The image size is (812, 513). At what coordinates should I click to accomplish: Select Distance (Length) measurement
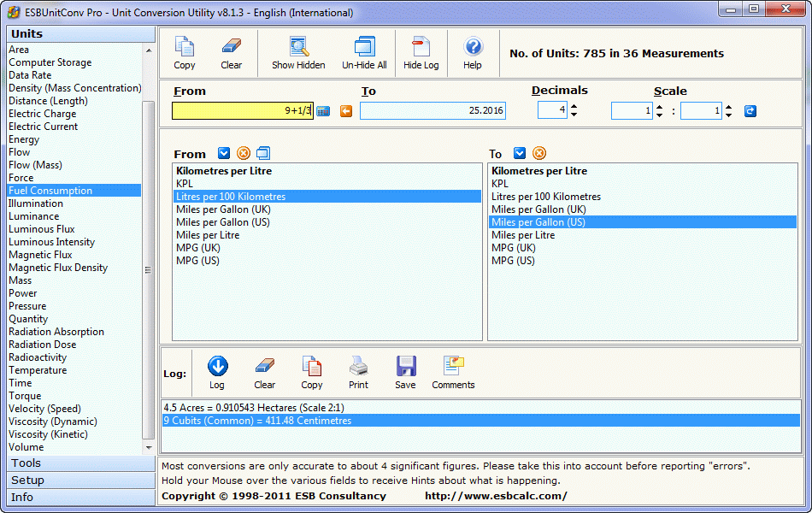coord(48,101)
